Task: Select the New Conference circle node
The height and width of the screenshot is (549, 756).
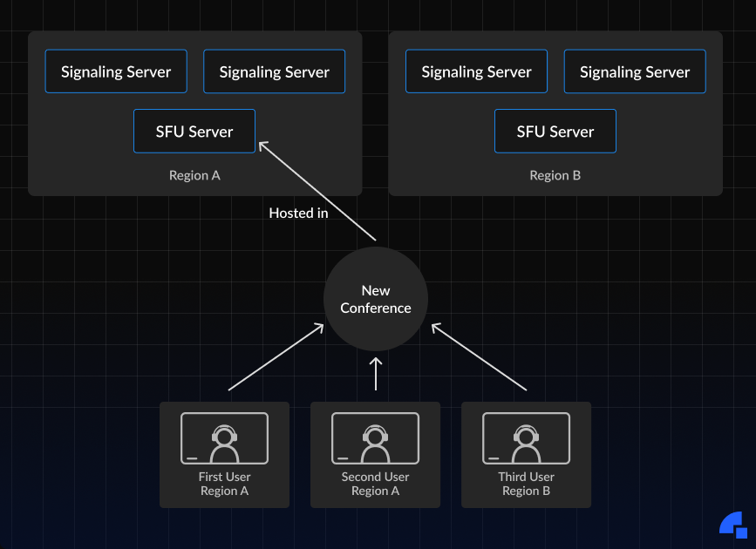Action: [376, 299]
